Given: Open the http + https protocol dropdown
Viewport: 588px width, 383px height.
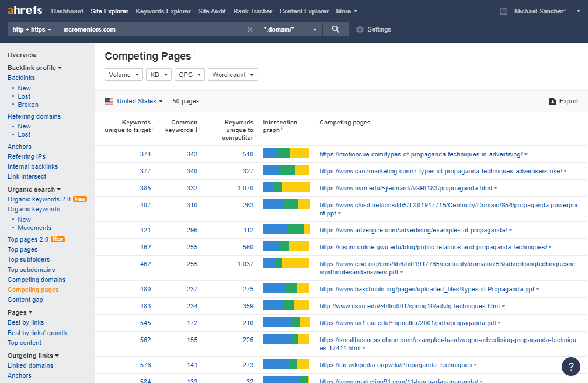Looking at the screenshot, I should [x=32, y=29].
